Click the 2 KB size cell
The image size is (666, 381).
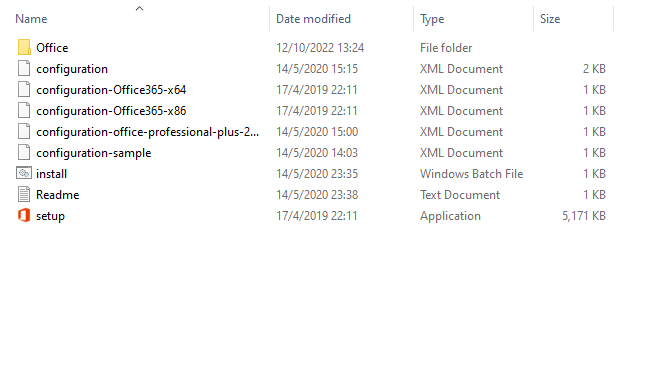click(594, 68)
